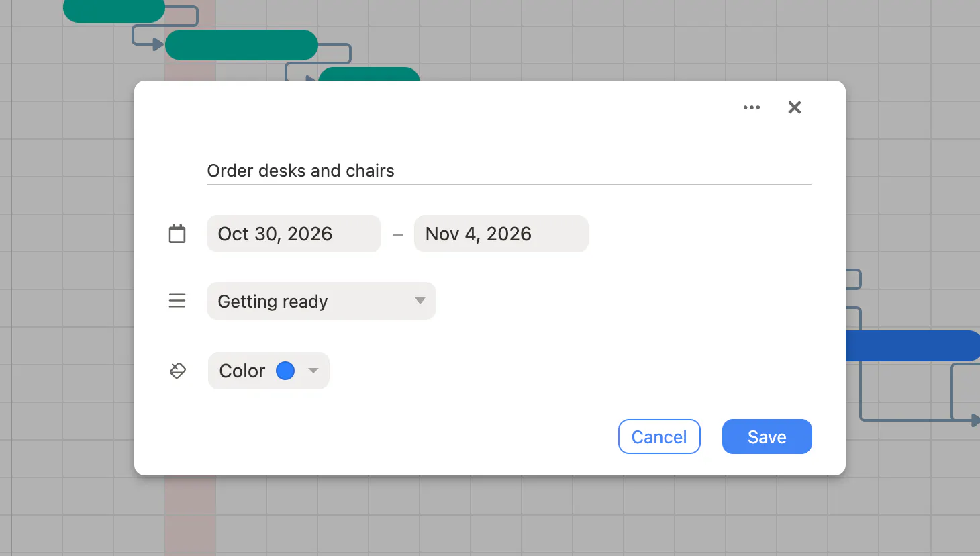The height and width of the screenshot is (556, 980).
Task: Click the pink highlighted day column below dialog
Action: (x=190, y=516)
